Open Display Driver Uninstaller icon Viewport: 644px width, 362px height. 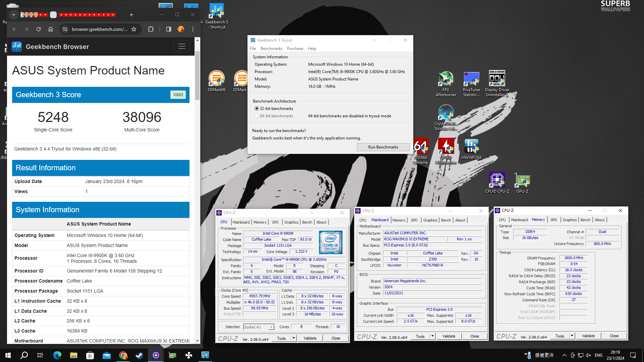click(497, 84)
